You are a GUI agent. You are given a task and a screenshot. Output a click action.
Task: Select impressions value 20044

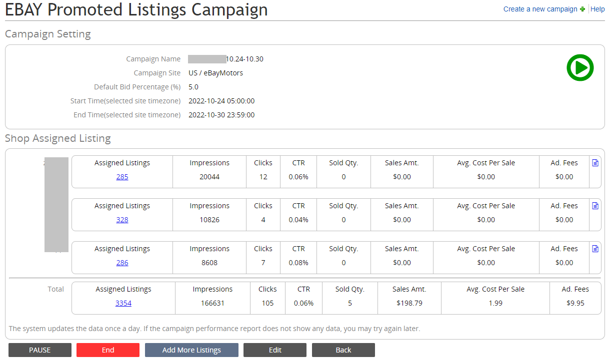[209, 177]
